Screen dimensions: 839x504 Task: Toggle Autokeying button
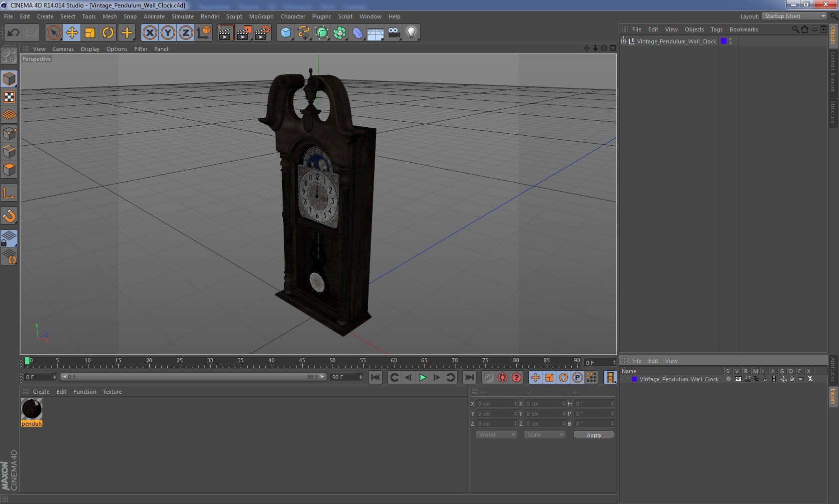point(502,377)
